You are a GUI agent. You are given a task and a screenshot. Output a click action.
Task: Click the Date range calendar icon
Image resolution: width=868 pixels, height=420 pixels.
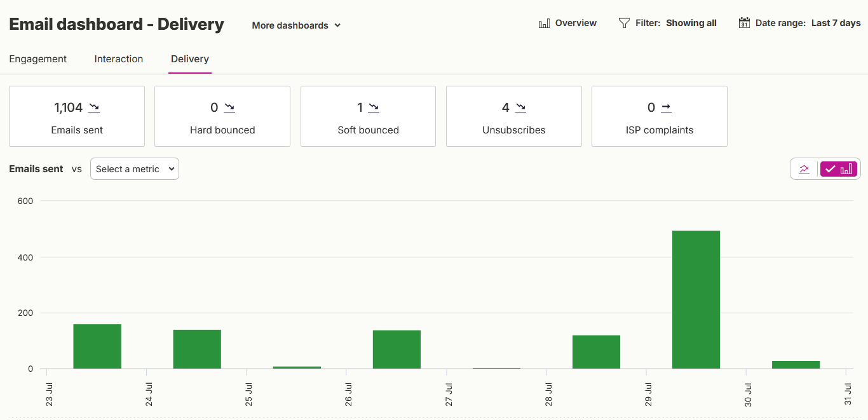(x=744, y=23)
